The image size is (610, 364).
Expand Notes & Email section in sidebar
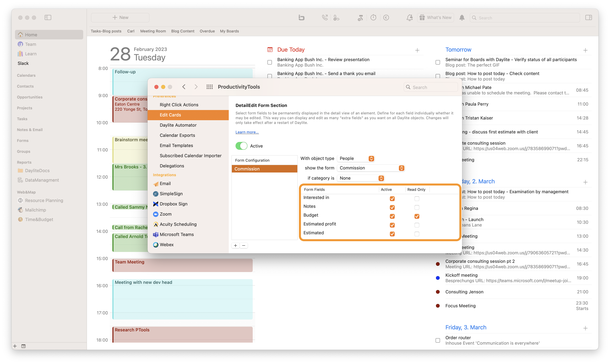click(30, 130)
